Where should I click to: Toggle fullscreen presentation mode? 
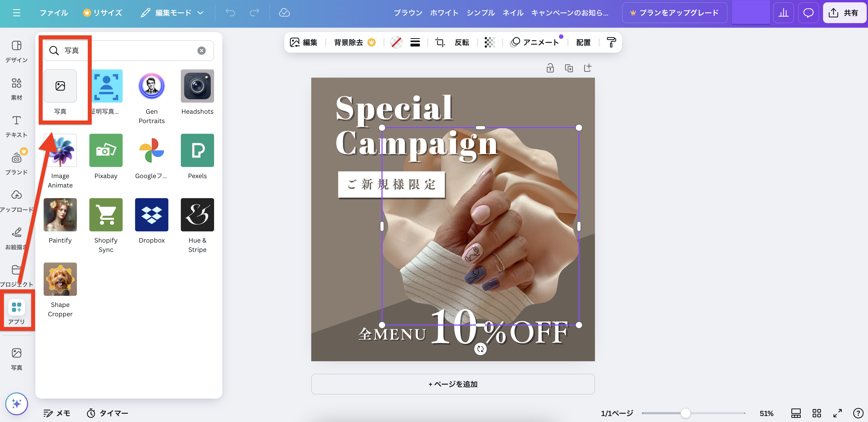coord(837,413)
